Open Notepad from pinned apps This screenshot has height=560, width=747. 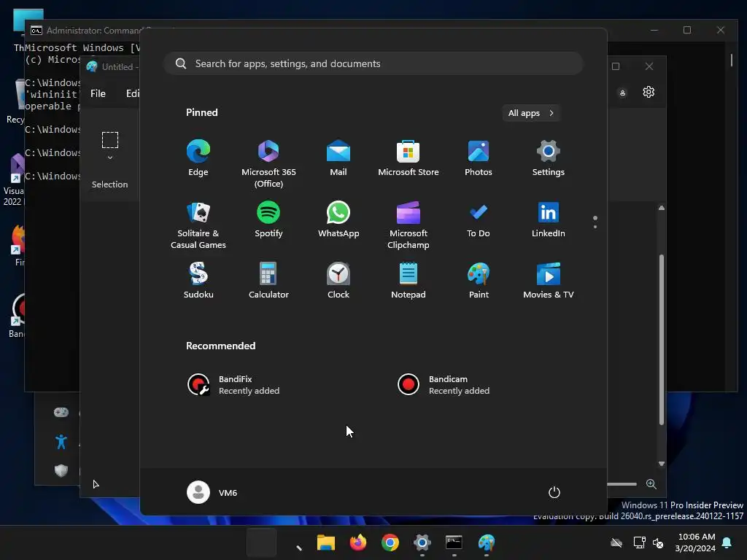pos(409,281)
